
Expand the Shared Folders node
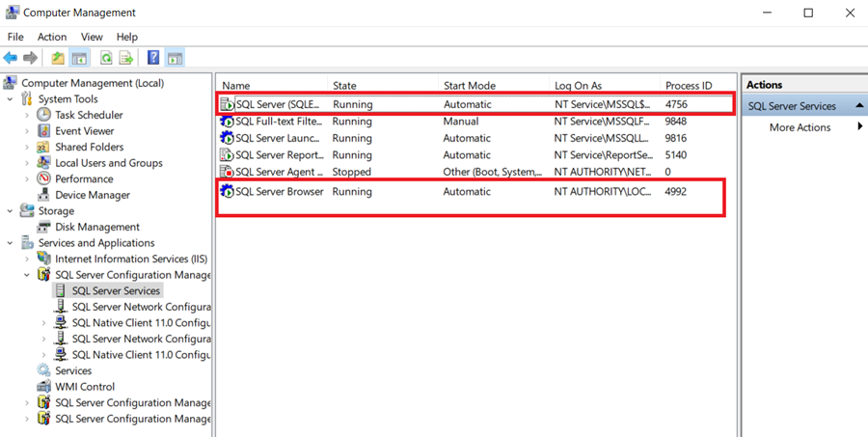pyautogui.click(x=27, y=148)
